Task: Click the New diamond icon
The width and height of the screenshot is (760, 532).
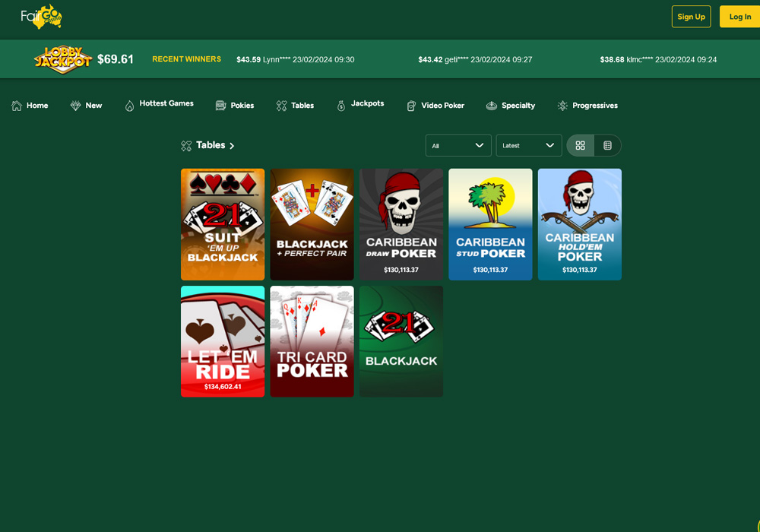Action: [x=75, y=106]
